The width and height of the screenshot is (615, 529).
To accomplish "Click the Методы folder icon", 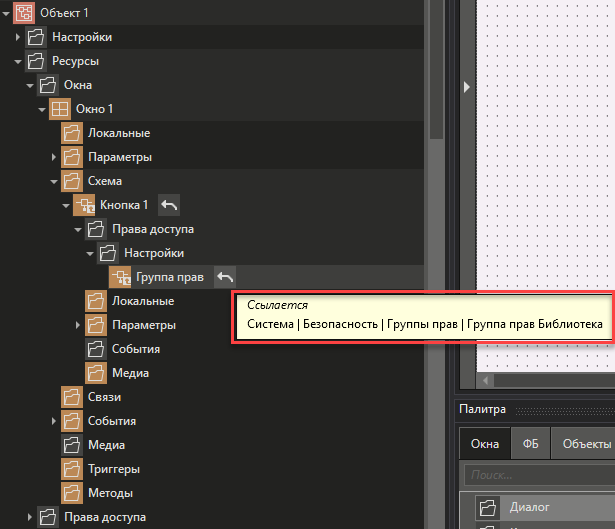I will (71, 493).
